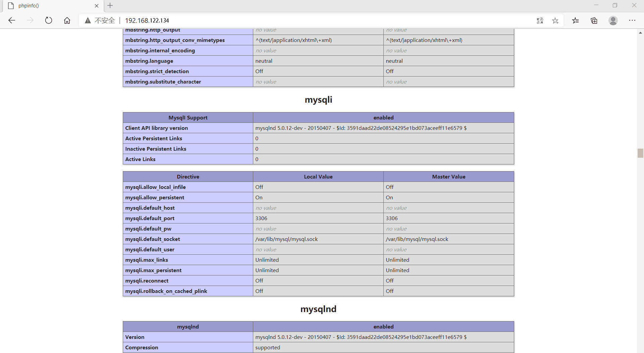Viewport: 644px width, 353px height.
Task: Open the browser home page
Action: [x=67, y=20]
